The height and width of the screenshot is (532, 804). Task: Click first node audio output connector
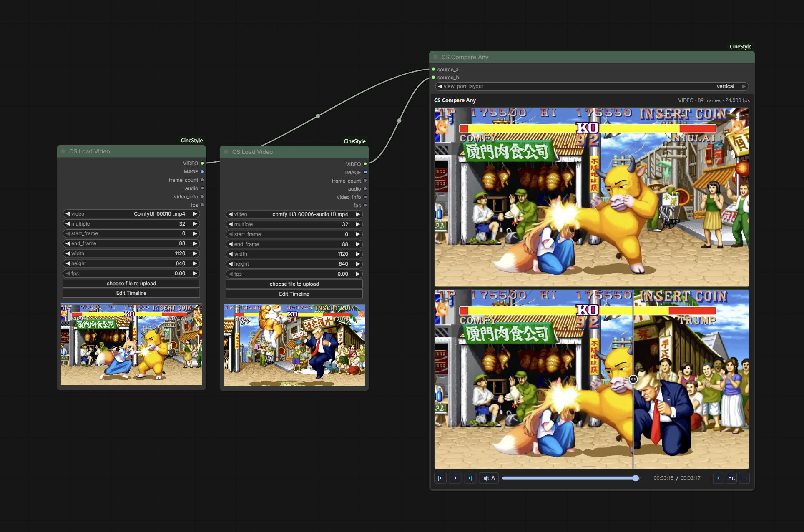click(x=202, y=188)
